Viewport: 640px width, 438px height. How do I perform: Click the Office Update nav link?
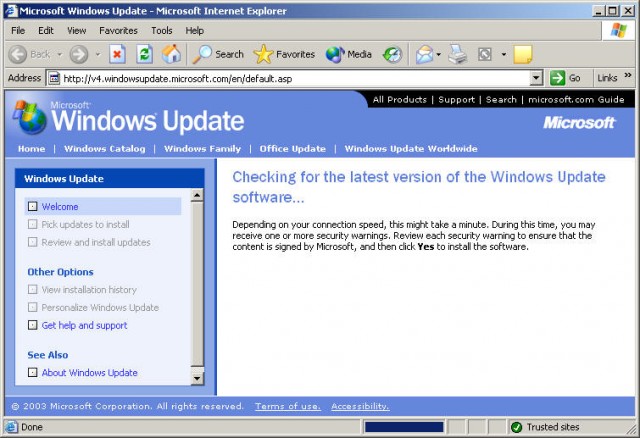coord(293,149)
